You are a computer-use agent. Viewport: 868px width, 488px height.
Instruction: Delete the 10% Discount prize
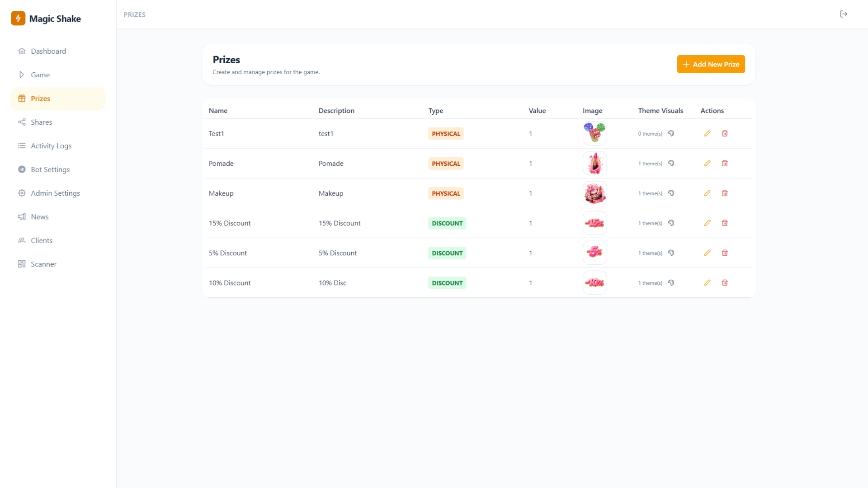725,283
